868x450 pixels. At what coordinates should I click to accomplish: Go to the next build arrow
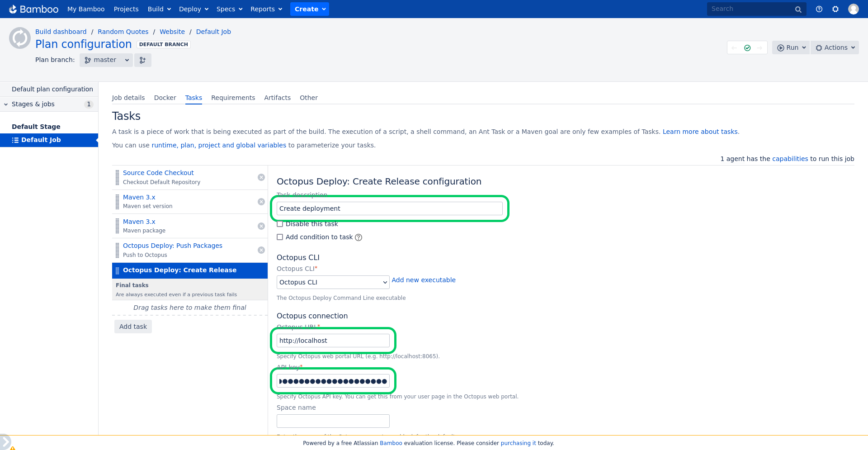click(x=760, y=47)
